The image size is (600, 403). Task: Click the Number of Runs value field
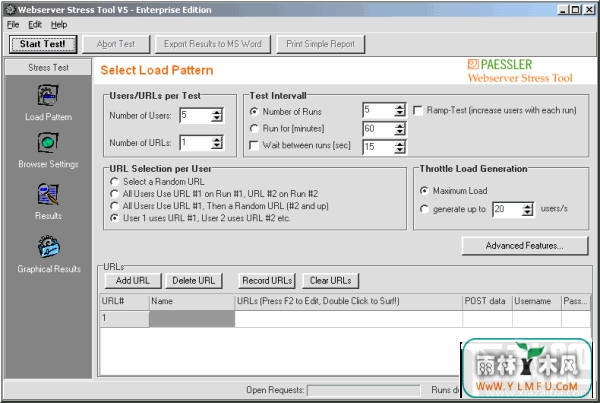(x=378, y=110)
